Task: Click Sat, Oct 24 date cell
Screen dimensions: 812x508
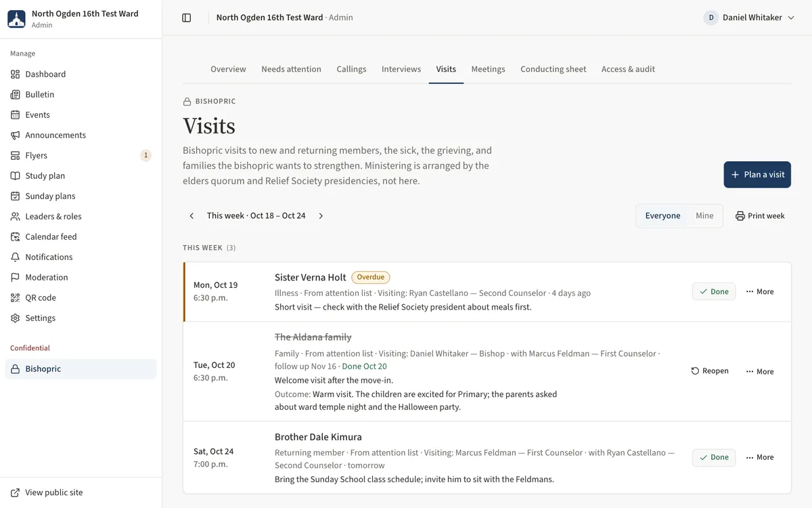Action: 213,457
